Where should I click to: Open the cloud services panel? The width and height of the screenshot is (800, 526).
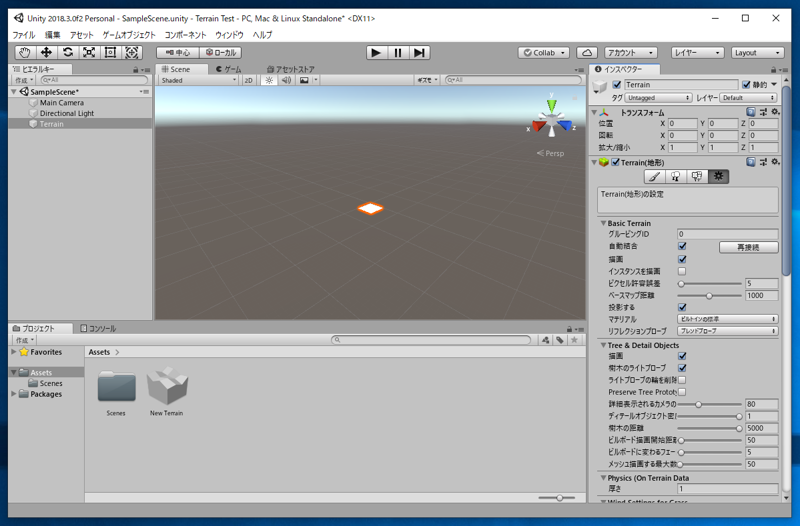point(587,53)
